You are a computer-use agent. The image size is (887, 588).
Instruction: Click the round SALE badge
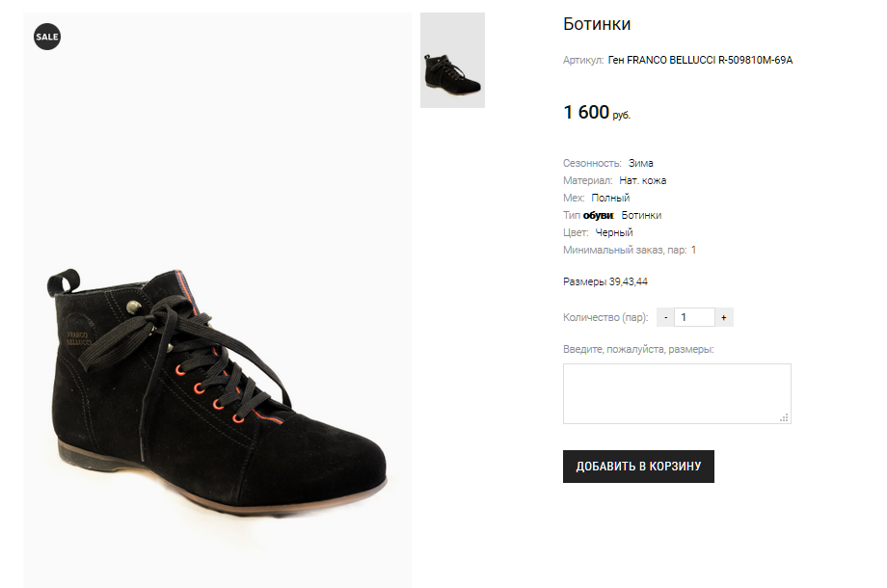pyautogui.click(x=47, y=37)
